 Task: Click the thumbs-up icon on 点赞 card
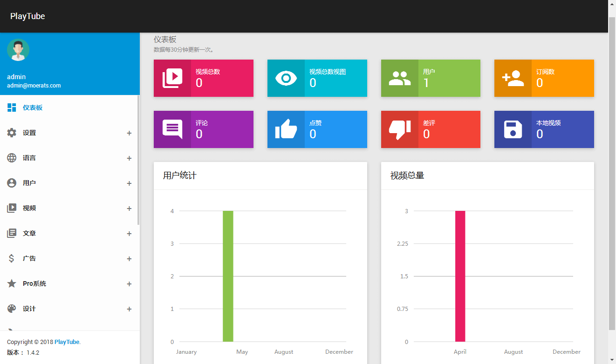[286, 129]
